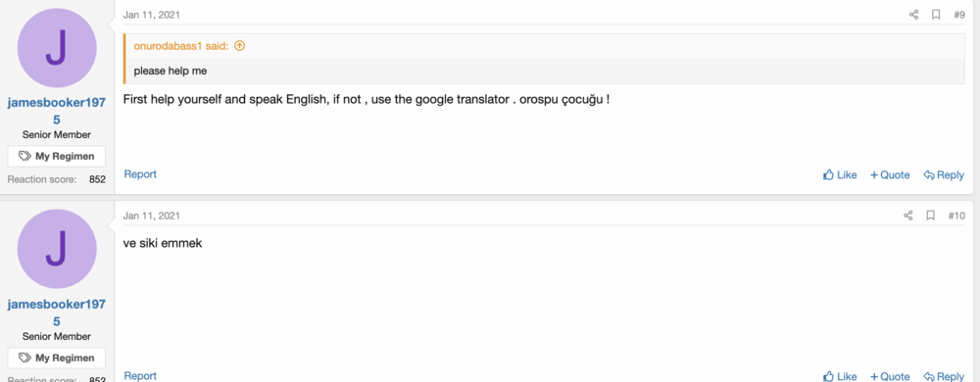Open post #9 permalink number
The image size is (980, 382).
958,15
